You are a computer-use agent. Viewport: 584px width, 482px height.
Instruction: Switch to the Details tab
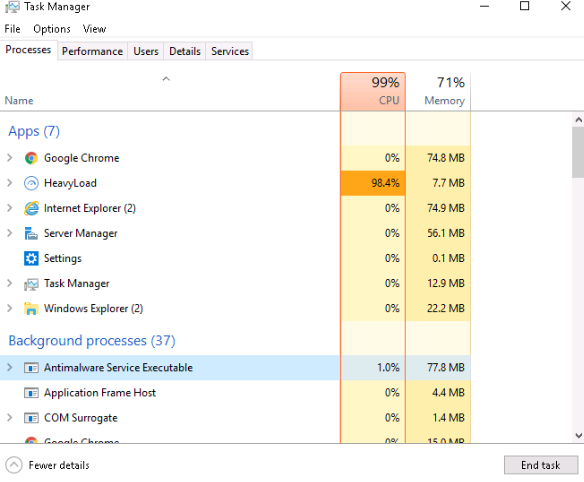click(x=185, y=51)
